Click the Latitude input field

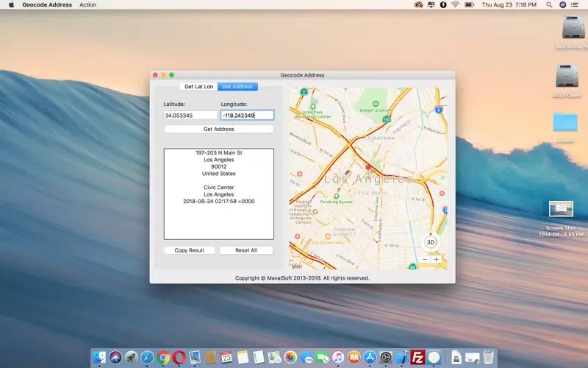coord(190,116)
